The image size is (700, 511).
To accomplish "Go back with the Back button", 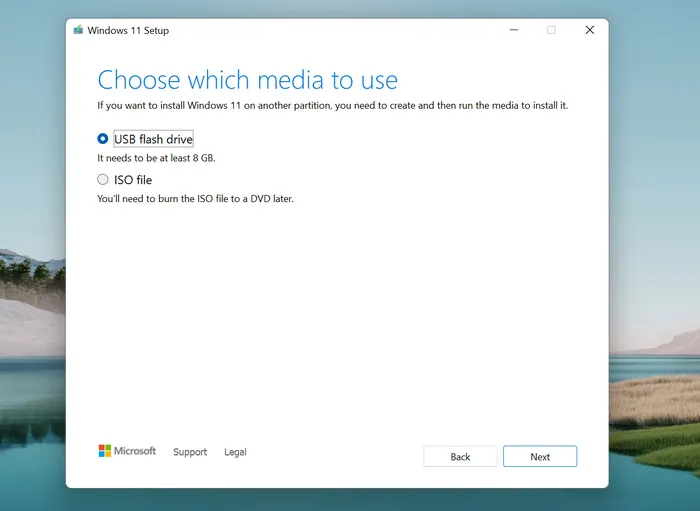I will (x=460, y=456).
